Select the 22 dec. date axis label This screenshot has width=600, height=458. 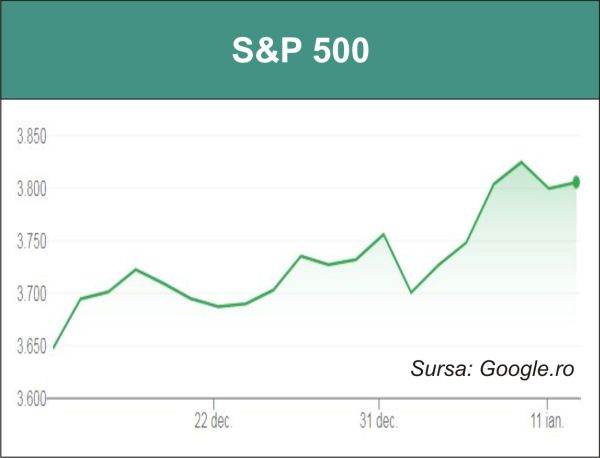tap(214, 421)
